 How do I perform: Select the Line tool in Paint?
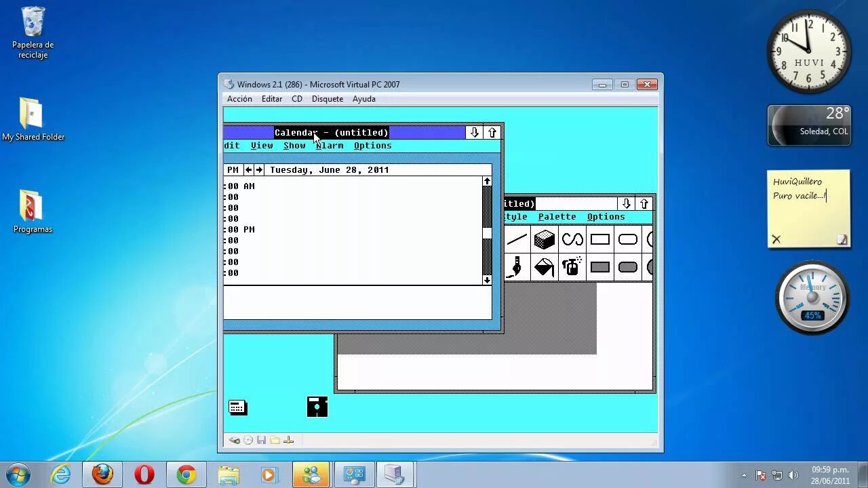517,239
